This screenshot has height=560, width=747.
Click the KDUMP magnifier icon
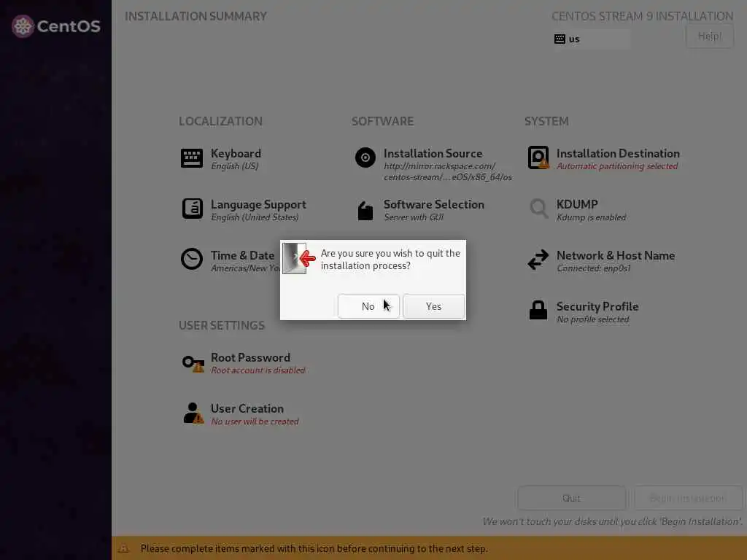(539, 209)
